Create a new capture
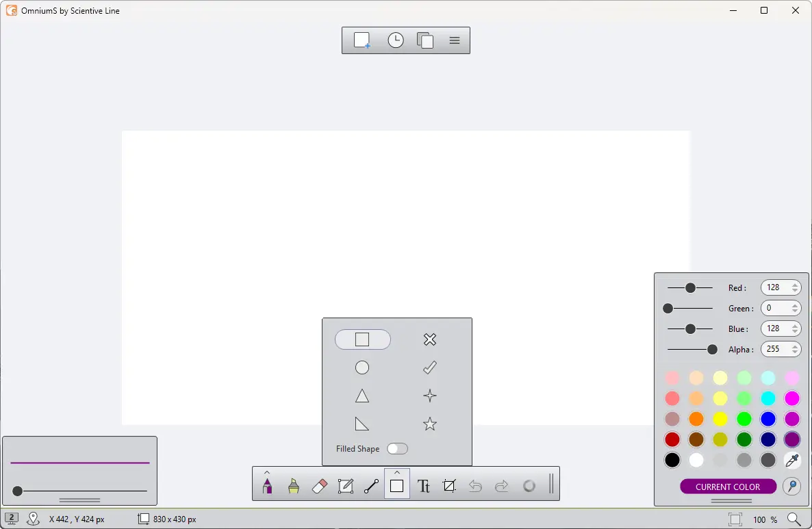Screen dimensions: 812x529 click(362, 40)
